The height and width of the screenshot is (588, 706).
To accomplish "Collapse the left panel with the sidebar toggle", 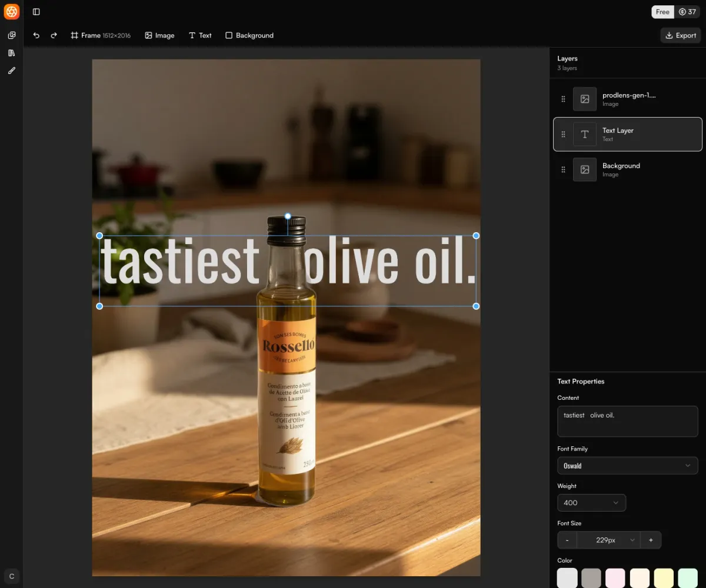I will (36, 12).
